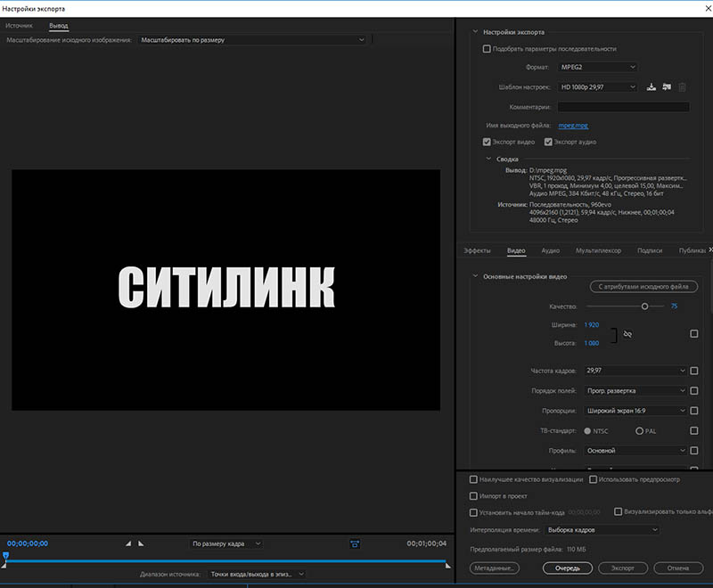
Task: Open the MPEG2 format dropdown
Action: [597, 67]
